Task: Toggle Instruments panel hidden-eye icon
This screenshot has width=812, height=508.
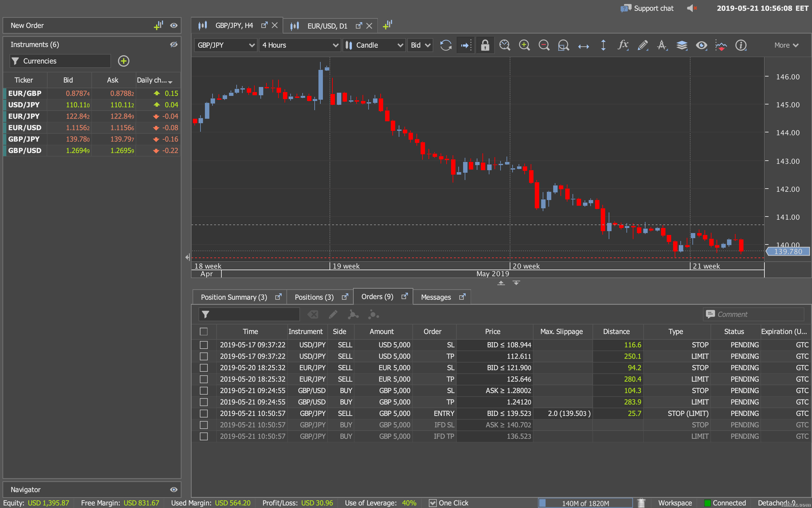Action: tap(174, 44)
